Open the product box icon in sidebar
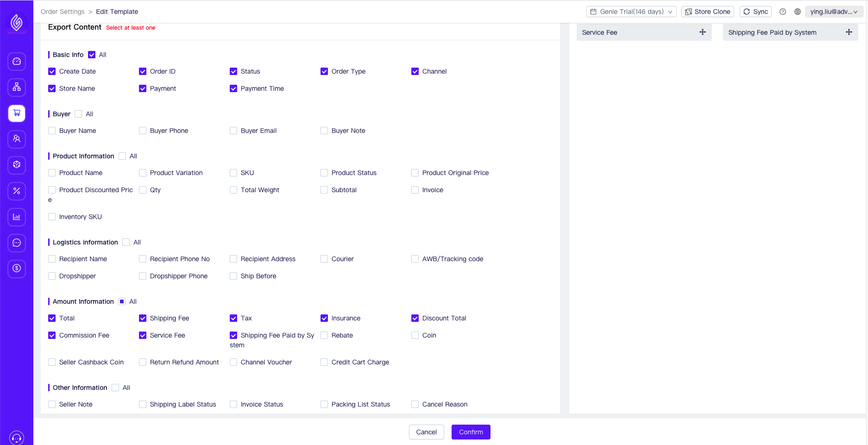This screenshot has width=868, height=445. [x=17, y=165]
